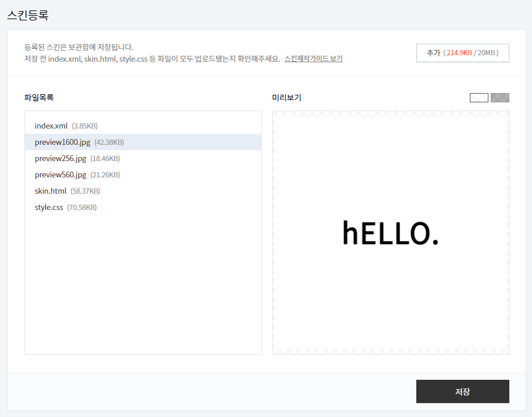The width and height of the screenshot is (532, 417).
Task: Select preview256.jpg in the file list
Action: pyautogui.click(x=143, y=158)
